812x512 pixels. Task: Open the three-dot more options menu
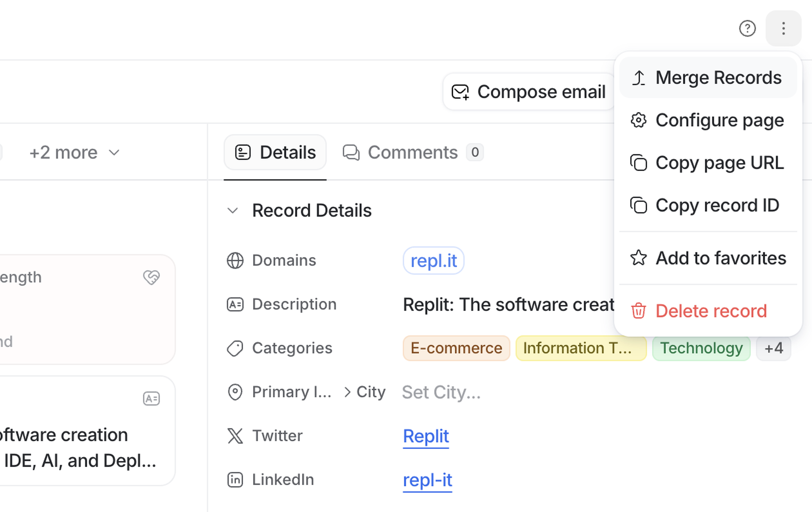tap(783, 28)
